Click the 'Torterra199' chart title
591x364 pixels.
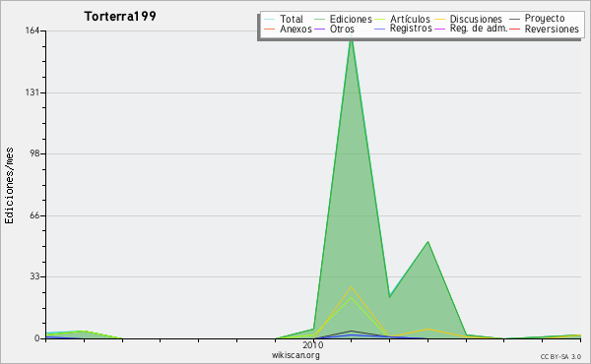pos(120,16)
